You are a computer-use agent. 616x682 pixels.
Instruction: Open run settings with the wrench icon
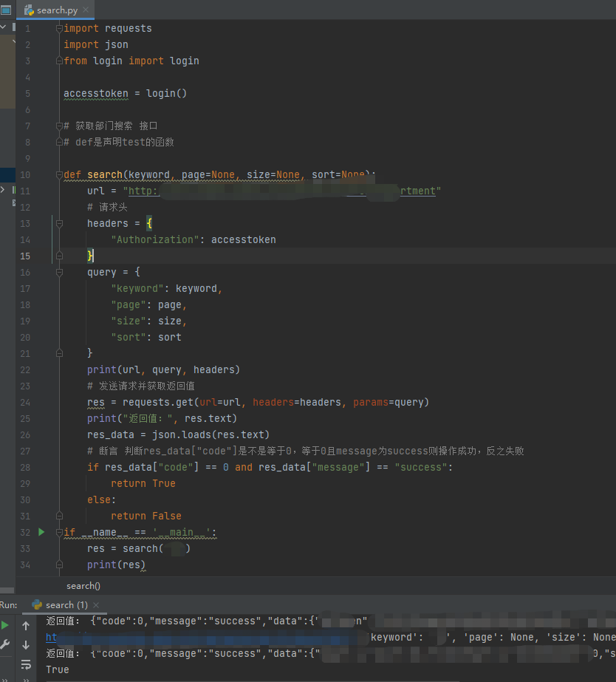[4, 644]
